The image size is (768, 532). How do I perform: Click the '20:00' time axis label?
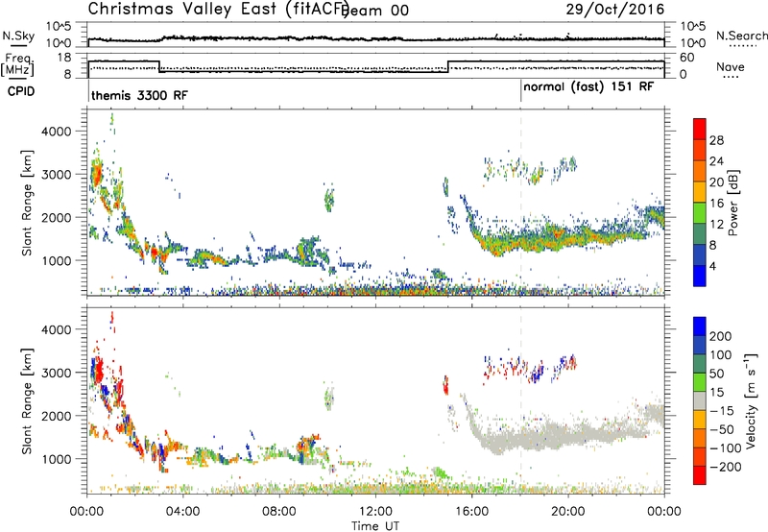[567, 512]
